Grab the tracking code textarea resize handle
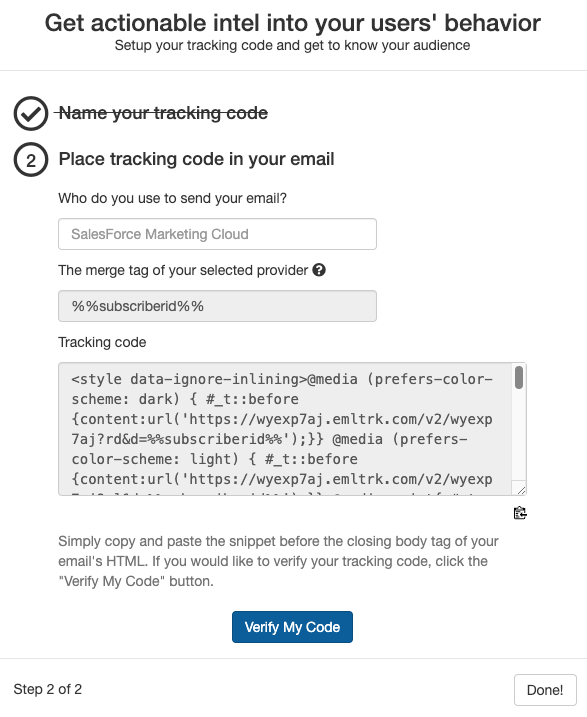Viewport: 587px width, 717px height. click(x=521, y=490)
